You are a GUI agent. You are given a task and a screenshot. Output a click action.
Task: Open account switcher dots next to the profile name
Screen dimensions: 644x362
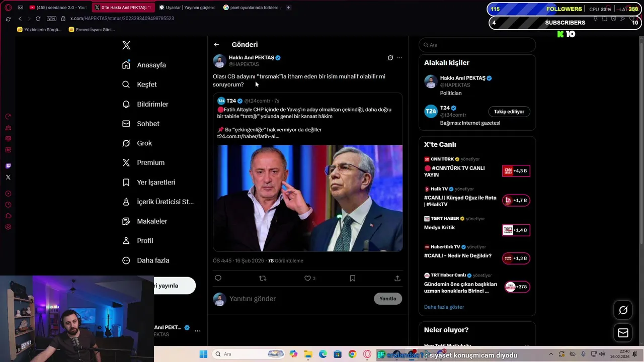(x=197, y=331)
